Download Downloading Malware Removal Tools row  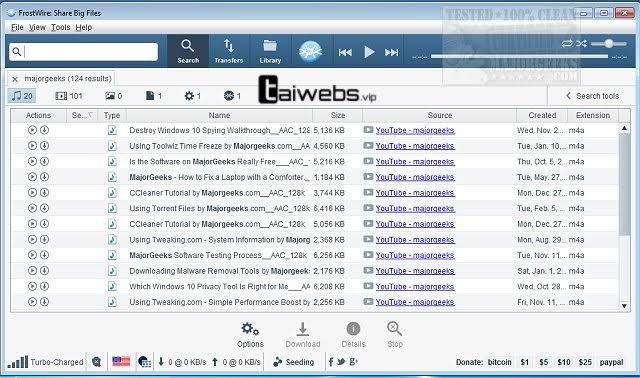[44, 271]
